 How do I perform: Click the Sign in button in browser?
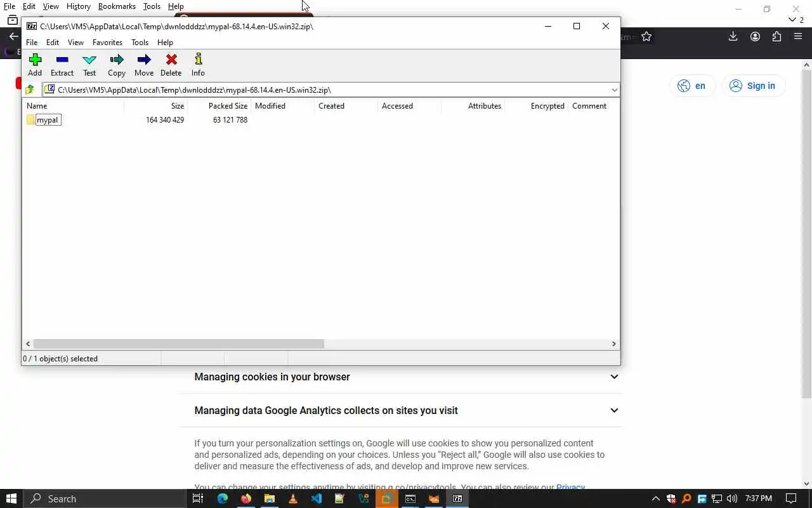coord(754,86)
